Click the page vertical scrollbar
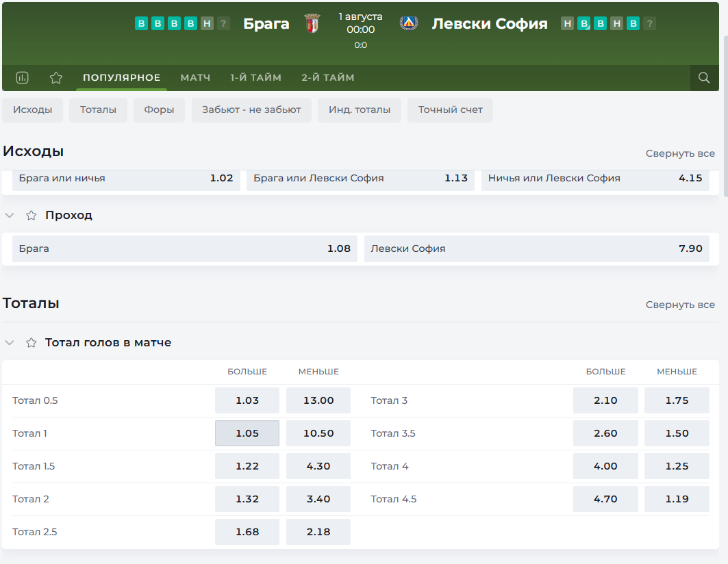Screen dimensions: 728x564 tap(726, 116)
